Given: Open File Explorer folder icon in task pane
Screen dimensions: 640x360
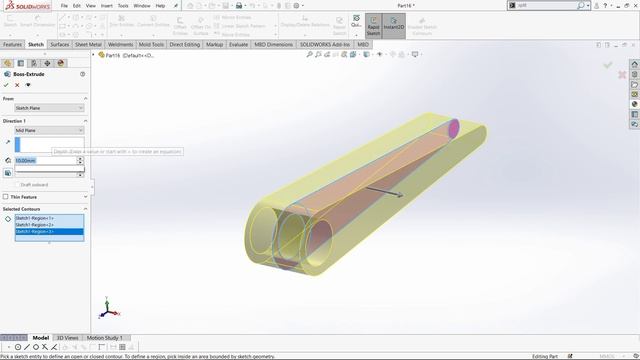Looking at the screenshot, I should (634, 84).
